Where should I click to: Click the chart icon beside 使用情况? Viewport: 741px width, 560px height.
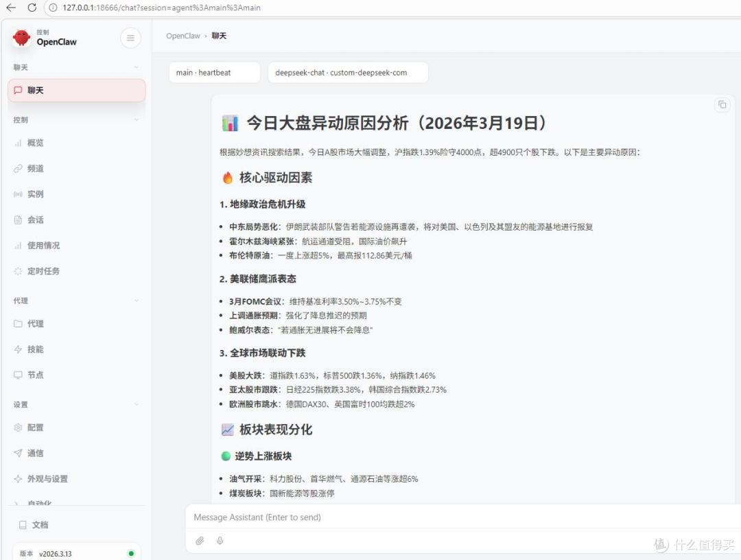[18, 245]
